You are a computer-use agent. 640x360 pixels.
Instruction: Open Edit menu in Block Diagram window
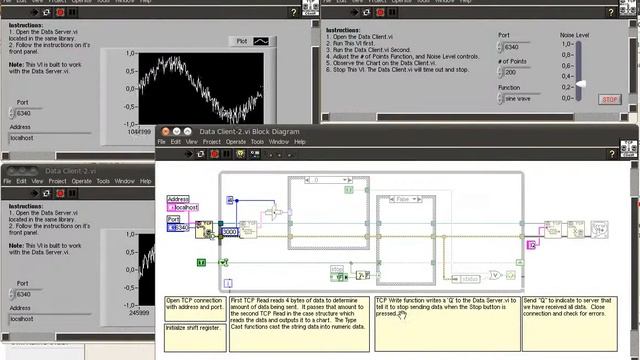[x=176, y=142]
